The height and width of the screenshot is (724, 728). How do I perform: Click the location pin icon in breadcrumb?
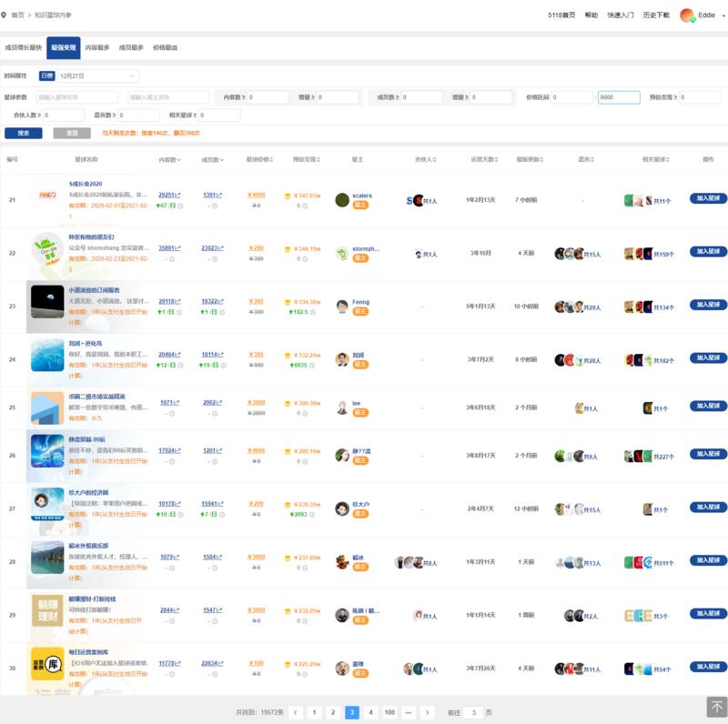coord(5,15)
